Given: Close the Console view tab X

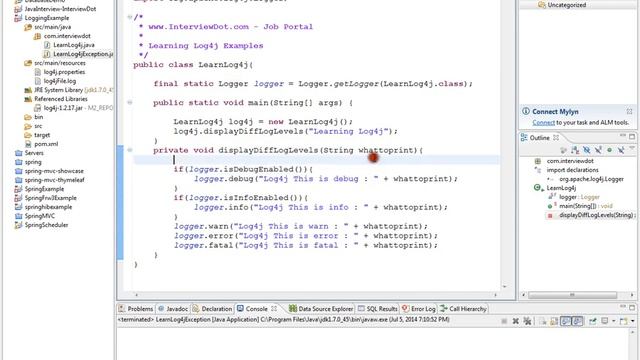Looking at the screenshot, I should [x=274, y=309].
